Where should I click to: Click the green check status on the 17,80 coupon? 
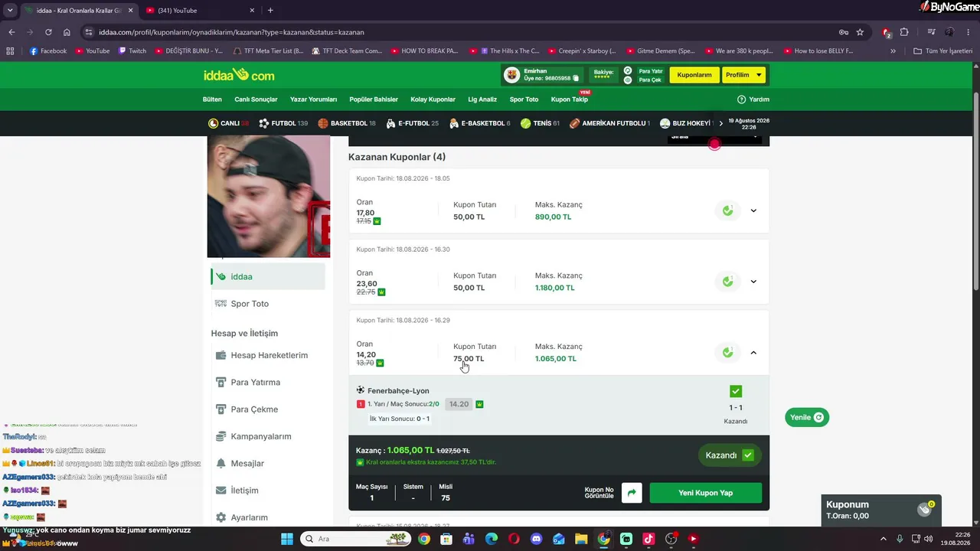pyautogui.click(x=728, y=210)
